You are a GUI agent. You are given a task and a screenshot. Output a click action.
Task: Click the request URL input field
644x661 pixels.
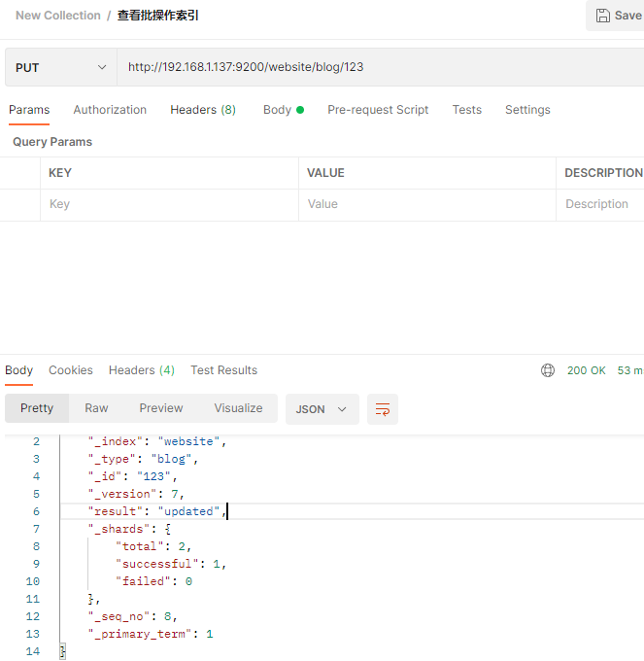pyautogui.click(x=381, y=67)
